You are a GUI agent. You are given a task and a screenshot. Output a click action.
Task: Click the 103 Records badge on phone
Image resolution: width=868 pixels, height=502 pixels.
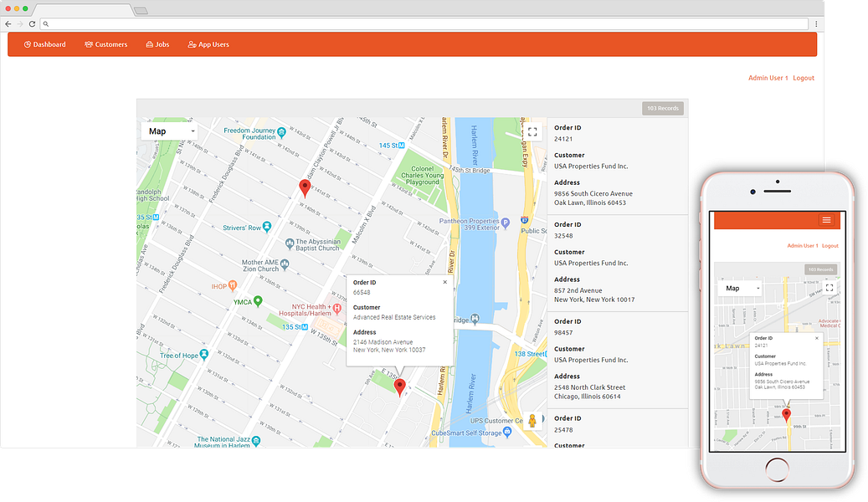point(820,269)
